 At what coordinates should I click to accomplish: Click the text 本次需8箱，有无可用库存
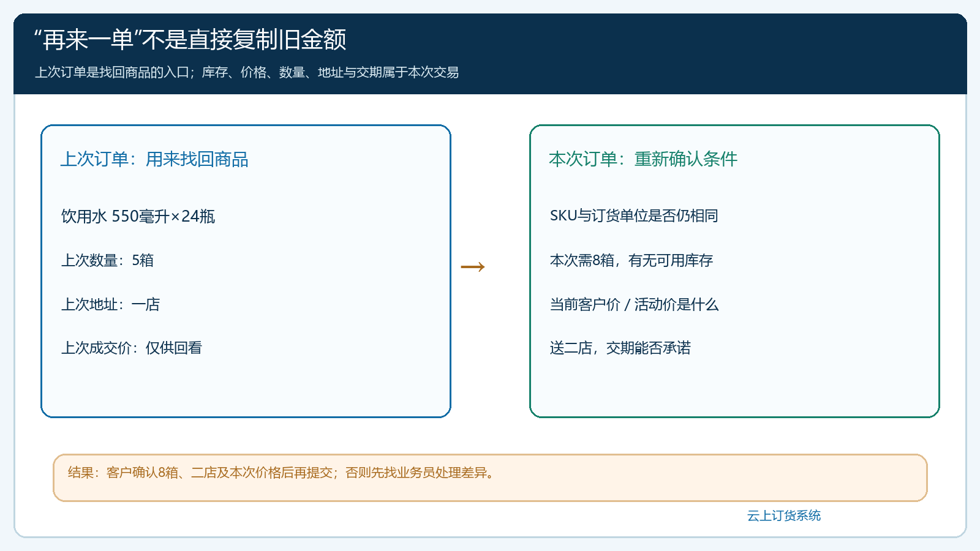point(631,260)
